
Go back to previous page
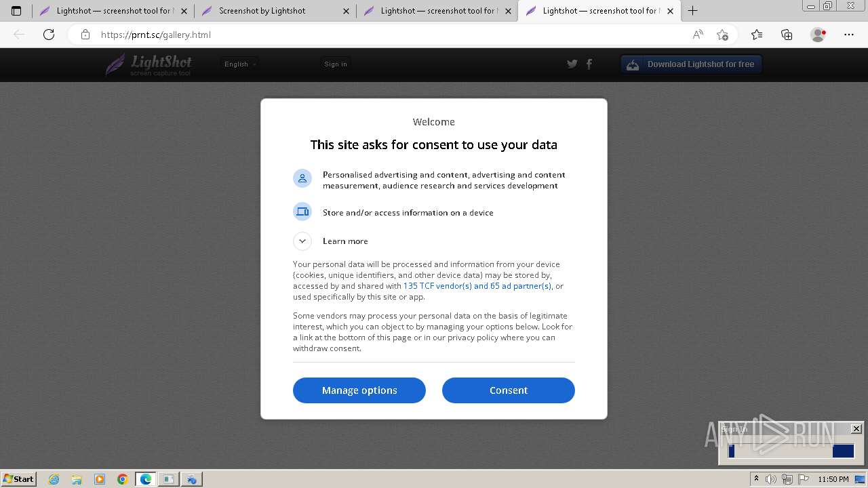(x=19, y=35)
